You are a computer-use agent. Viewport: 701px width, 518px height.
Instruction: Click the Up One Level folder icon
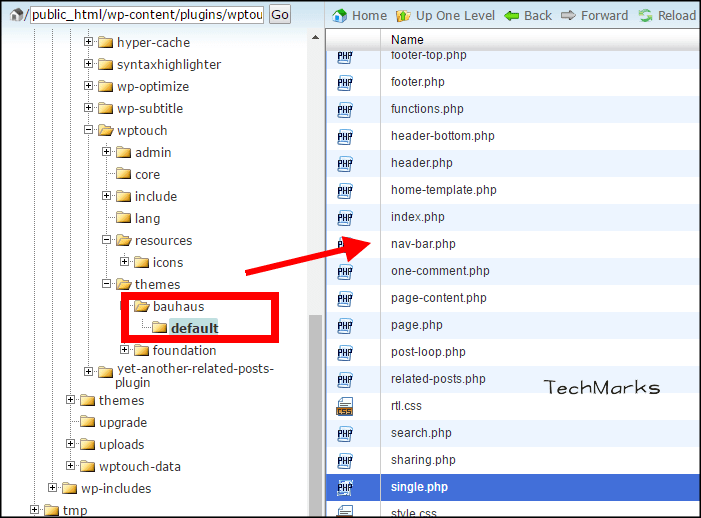[x=403, y=16]
